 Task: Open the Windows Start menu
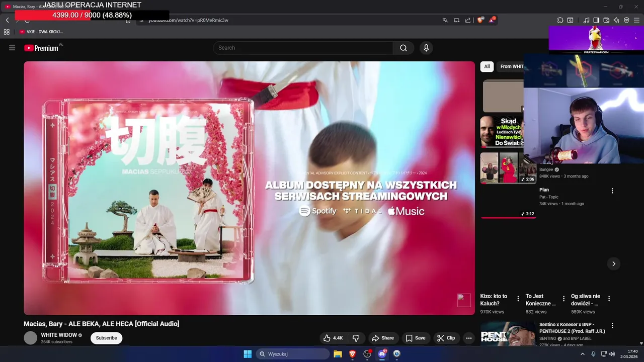pyautogui.click(x=248, y=354)
